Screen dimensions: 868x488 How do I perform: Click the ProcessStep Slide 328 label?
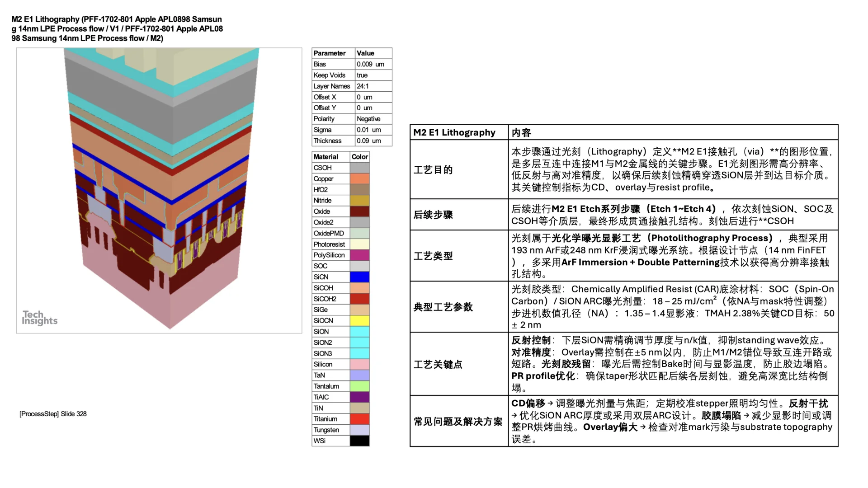click(52, 413)
